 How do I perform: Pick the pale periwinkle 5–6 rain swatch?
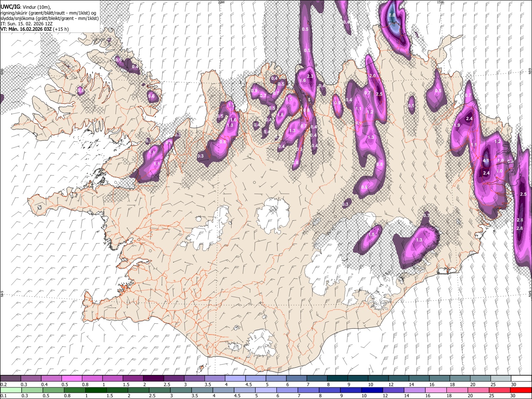[266, 390]
